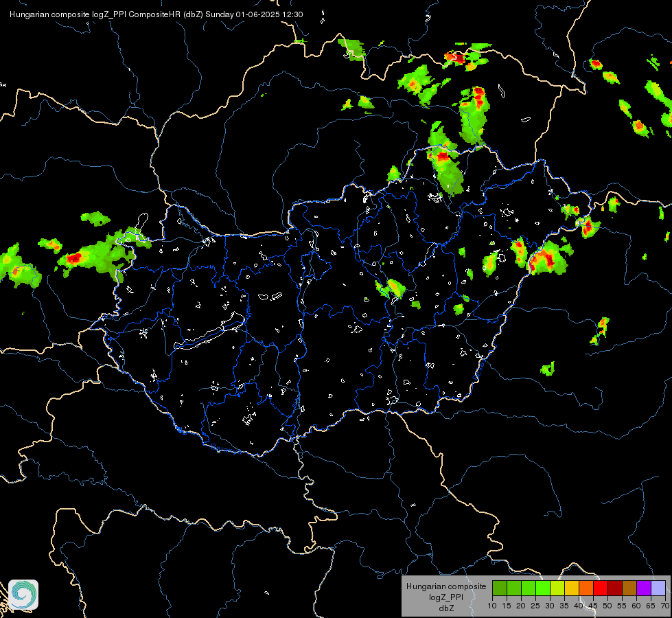Click the 40-45 dBZ orange swatch
The image size is (672, 618).
[x=586, y=588]
